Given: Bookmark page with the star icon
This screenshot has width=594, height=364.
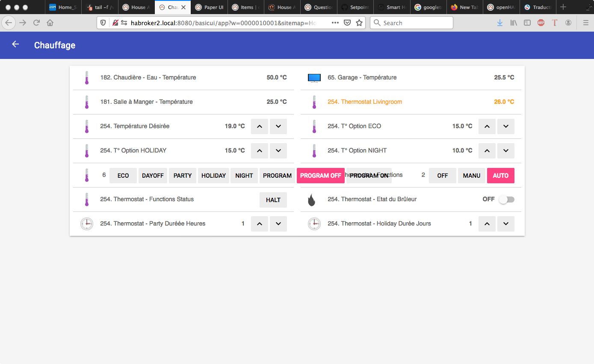Looking at the screenshot, I should (359, 23).
